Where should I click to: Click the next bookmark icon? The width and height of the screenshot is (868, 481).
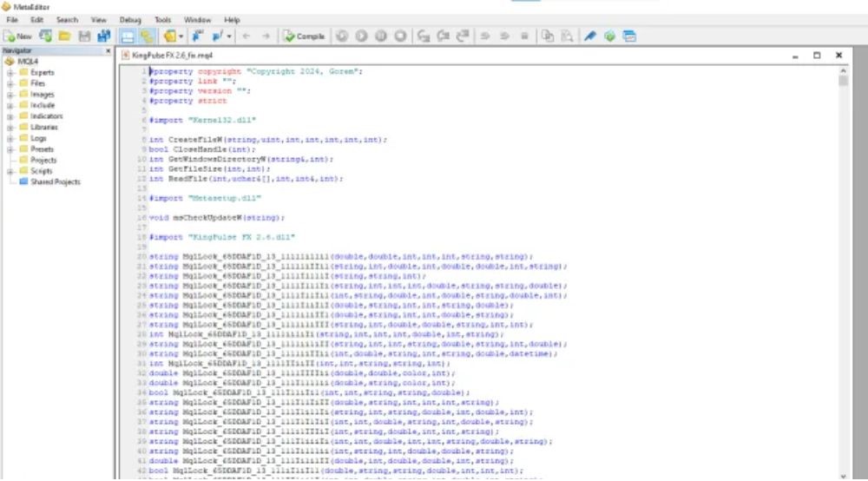coord(217,36)
